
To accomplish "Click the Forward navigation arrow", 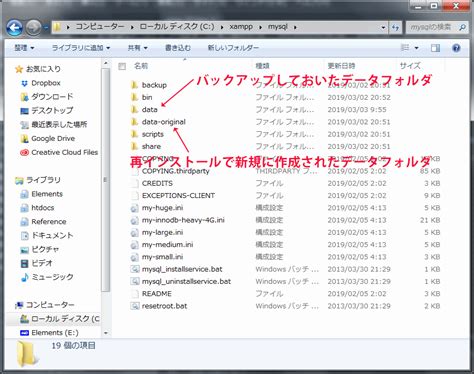I will click(33, 27).
